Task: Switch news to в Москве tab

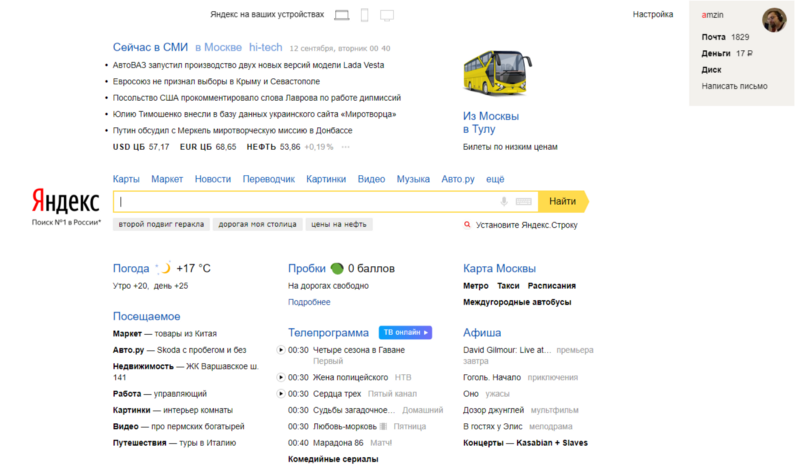Action: (218, 47)
